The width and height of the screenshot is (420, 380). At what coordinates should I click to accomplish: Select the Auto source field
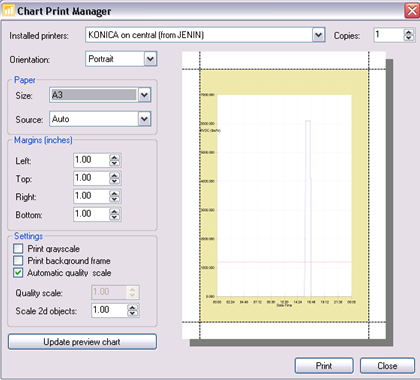(94, 119)
